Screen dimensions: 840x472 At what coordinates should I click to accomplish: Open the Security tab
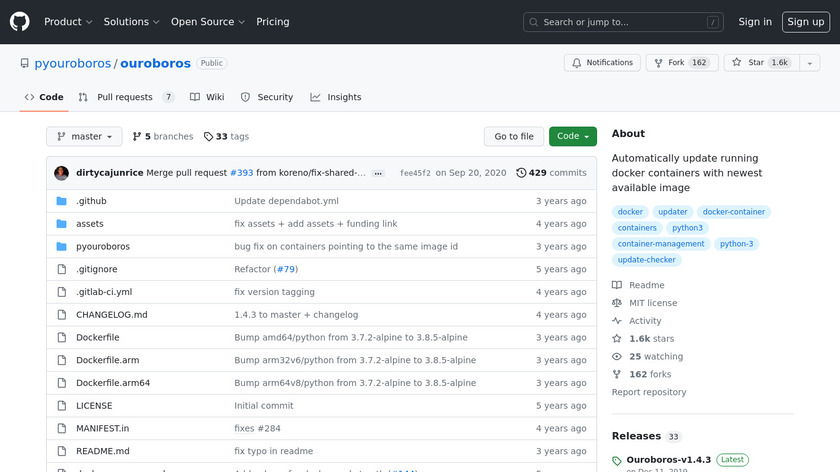(267, 97)
